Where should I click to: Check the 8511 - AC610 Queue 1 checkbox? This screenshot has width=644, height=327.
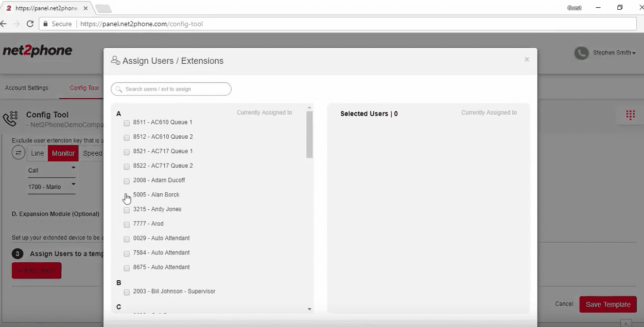(x=127, y=123)
